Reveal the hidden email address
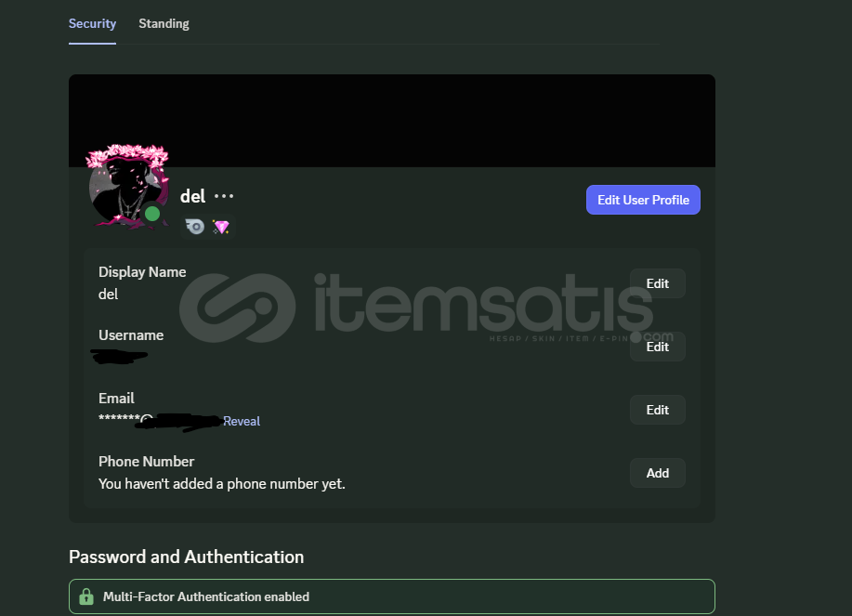Image resolution: width=852 pixels, height=616 pixels. coord(242,421)
